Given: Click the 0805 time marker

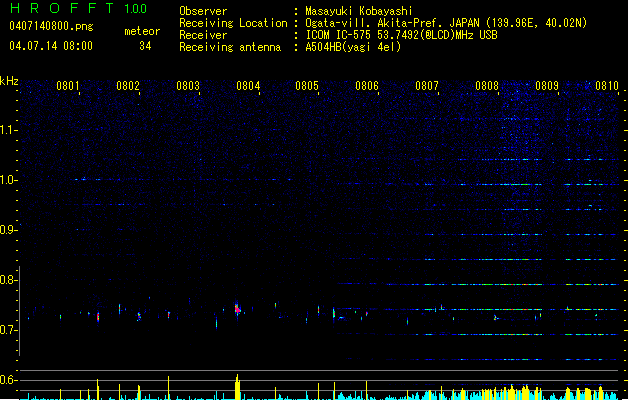Looking at the screenshot, I should 307,86.
